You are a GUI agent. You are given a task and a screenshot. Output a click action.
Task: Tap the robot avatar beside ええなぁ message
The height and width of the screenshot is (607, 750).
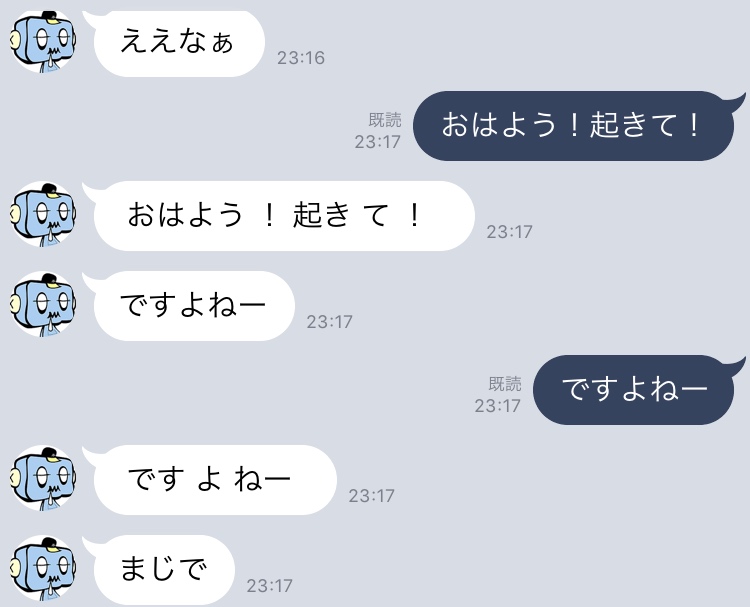pyautogui.click(x=43, y=42)
